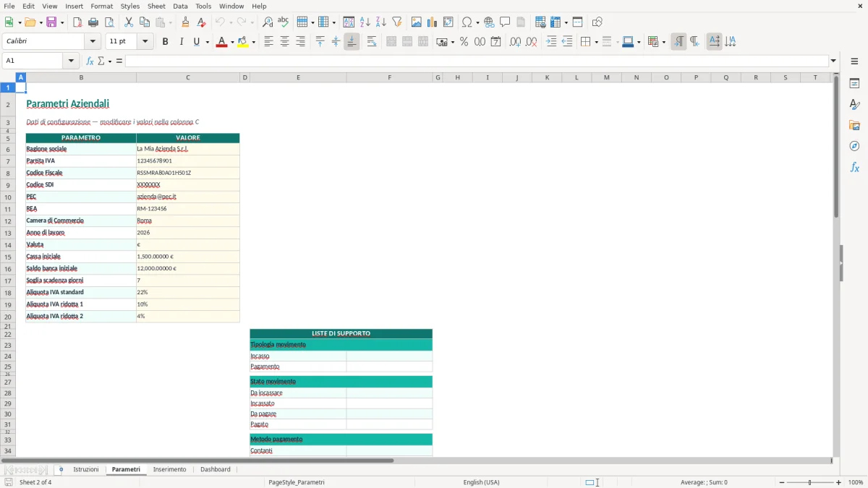Click the vertical scrollbar thumb
The height and width of the screenshot is (488, 868).
pyautogui.click(x=836, y=146)
